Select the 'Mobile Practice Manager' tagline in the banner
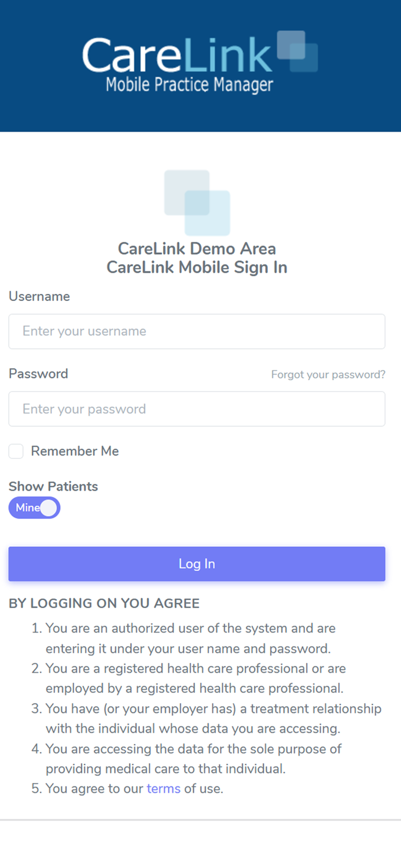This screenshot has height=868, width=401. pos(189,84)
